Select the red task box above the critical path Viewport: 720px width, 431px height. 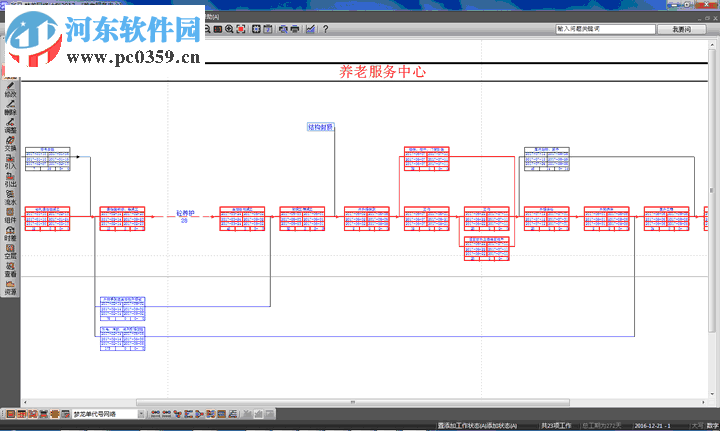pos(427,159)
